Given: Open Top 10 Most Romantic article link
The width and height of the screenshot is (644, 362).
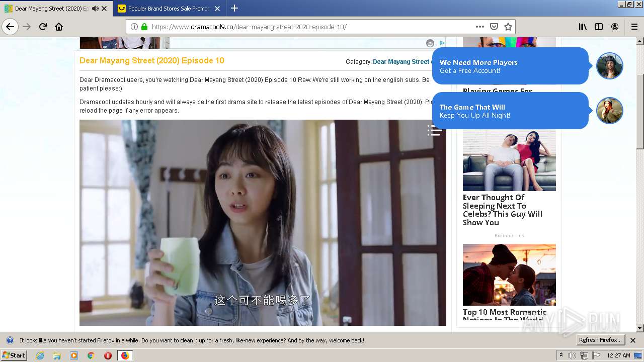Looking at the screenshot, I should click(505, 315).
